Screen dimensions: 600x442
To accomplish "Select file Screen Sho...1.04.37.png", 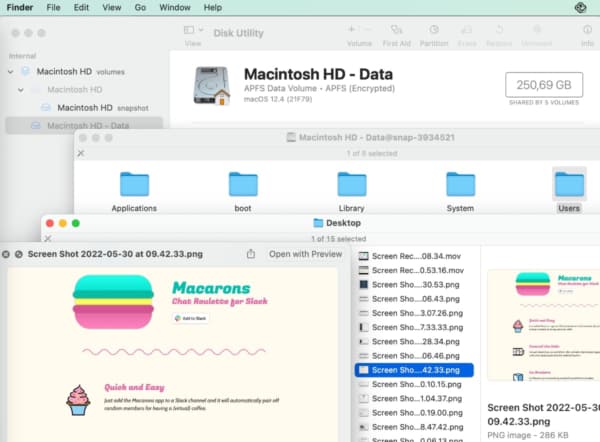I will 414,398.
